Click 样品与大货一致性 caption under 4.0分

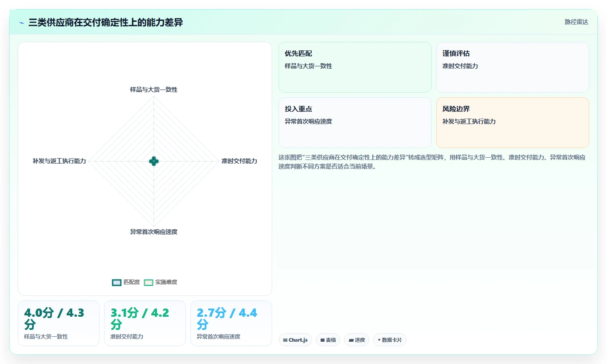pyautogui.click(x=46, y=337)
